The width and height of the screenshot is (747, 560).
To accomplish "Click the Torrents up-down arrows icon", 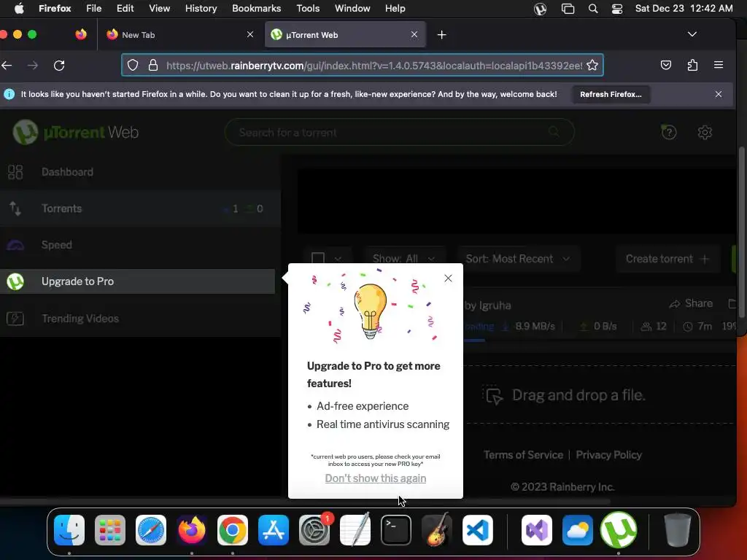I will click(15, 209).
